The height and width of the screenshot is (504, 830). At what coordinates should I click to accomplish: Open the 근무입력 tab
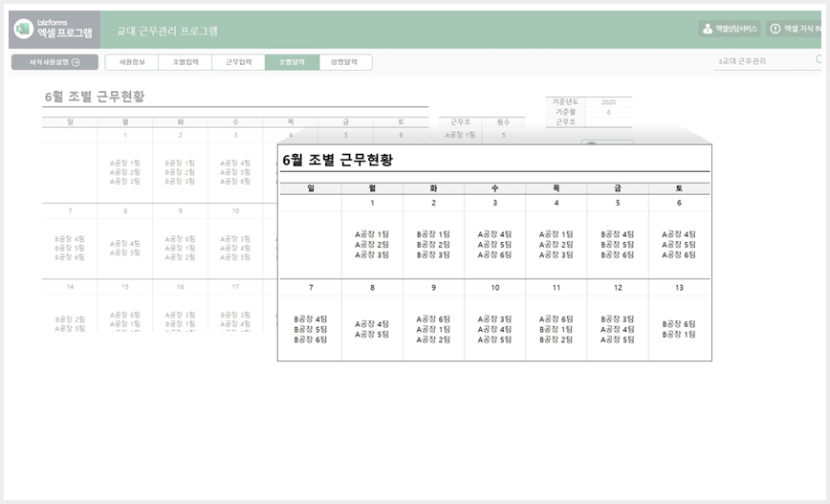click(x=239, y=62)
